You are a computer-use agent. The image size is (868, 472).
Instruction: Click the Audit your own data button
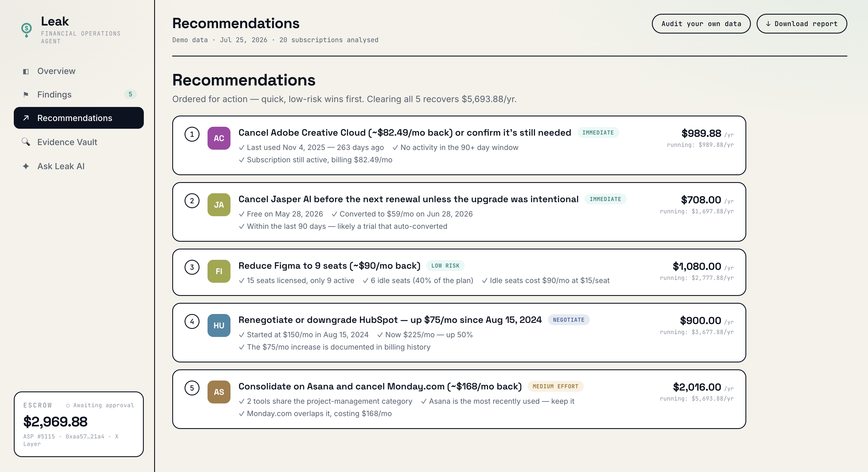tap(701, 24)
